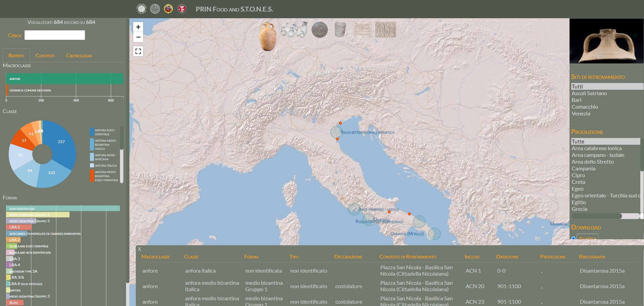Close the results table with X
This screenshot has height=306, width=644.
pos(140,249)
